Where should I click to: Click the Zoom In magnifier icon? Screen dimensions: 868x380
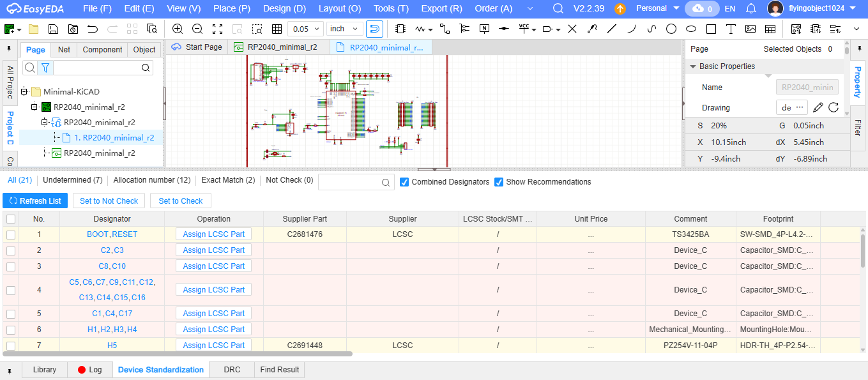(x=178, y=29)
